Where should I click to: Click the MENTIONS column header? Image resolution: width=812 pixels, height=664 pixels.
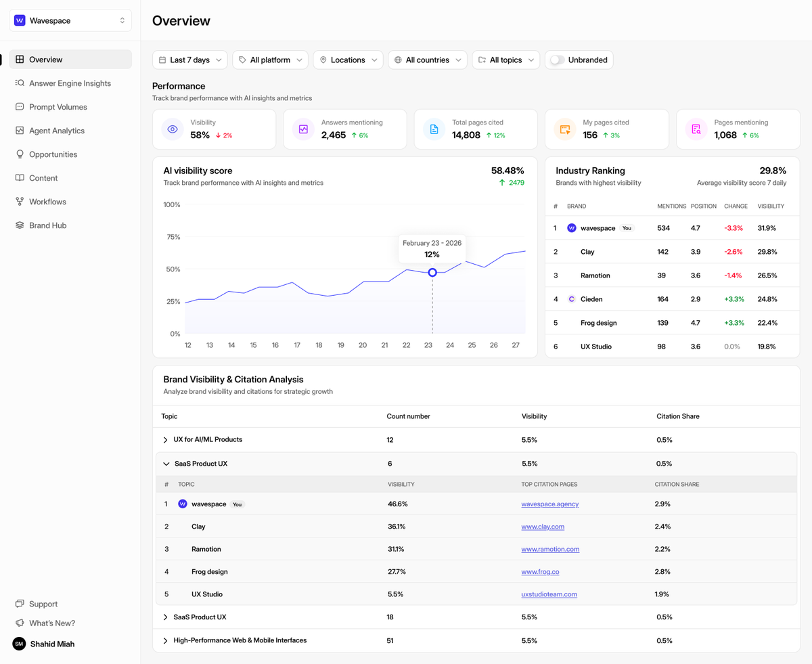pos(671,206)
